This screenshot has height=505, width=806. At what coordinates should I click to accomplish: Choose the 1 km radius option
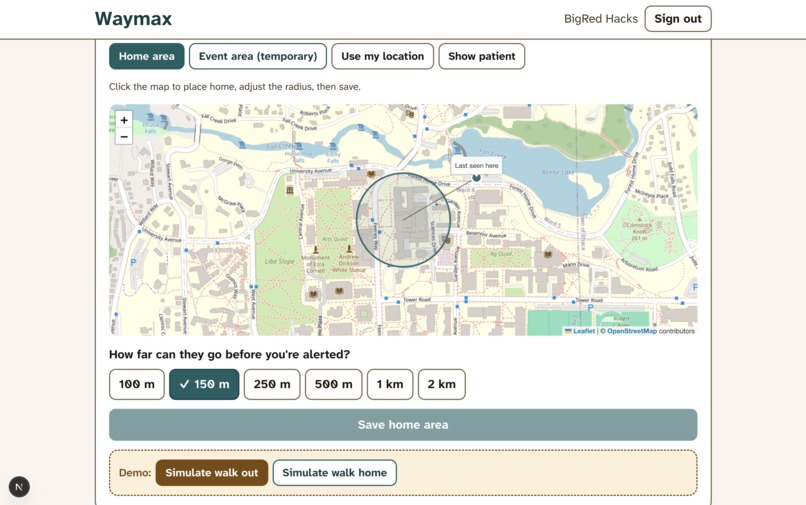[390, 384]
